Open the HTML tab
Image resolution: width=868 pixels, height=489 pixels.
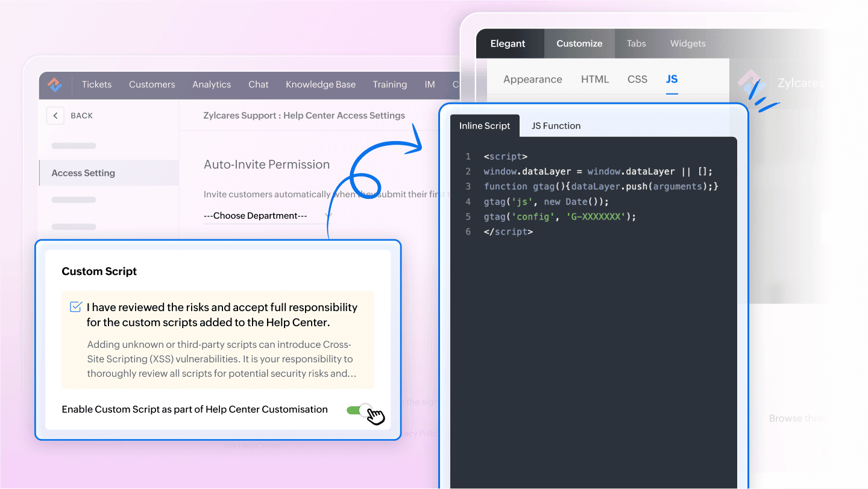pos(594,80)
